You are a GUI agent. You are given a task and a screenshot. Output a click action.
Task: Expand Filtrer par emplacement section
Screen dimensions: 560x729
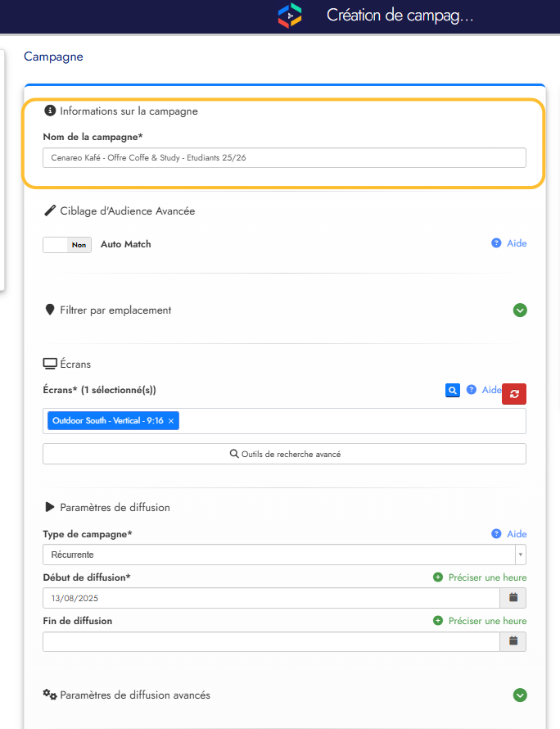click(520, 310)
